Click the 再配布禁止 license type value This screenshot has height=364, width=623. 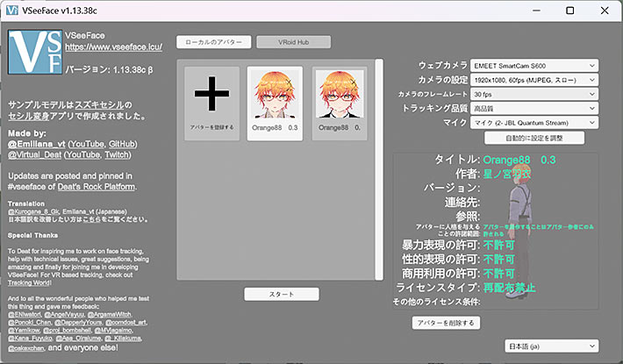[x=509, y=288]
